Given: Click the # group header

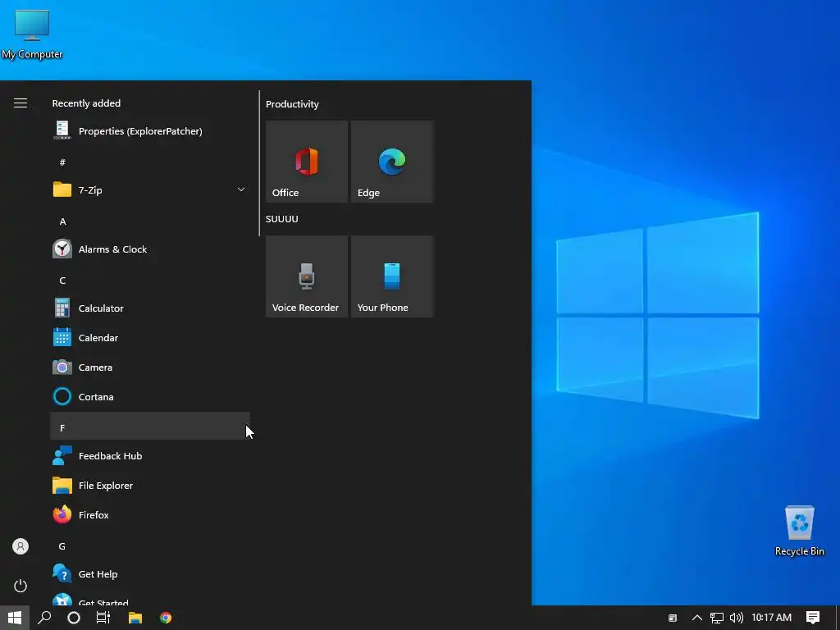Looking at the screenshot, I should [150, 162].
